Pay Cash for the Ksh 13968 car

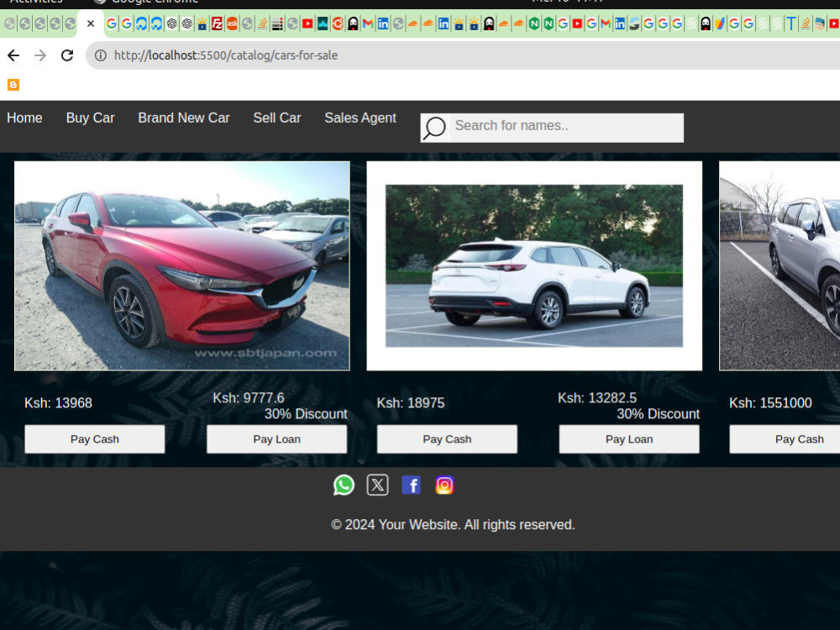point(95,439)
